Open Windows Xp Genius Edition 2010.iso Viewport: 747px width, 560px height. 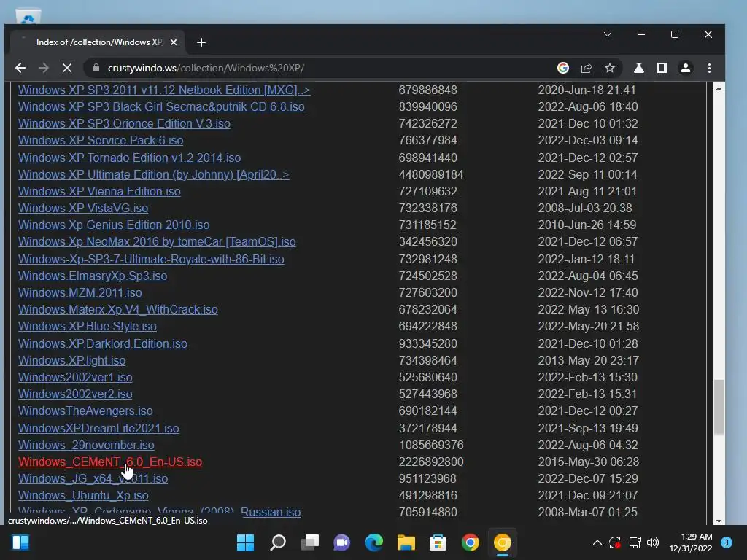114,225
